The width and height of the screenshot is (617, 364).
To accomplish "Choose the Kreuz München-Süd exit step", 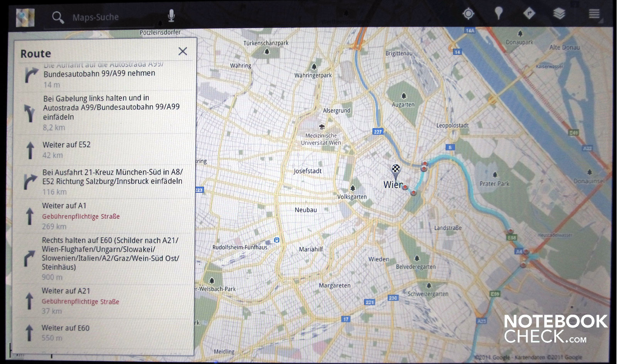I will point(104,181).
